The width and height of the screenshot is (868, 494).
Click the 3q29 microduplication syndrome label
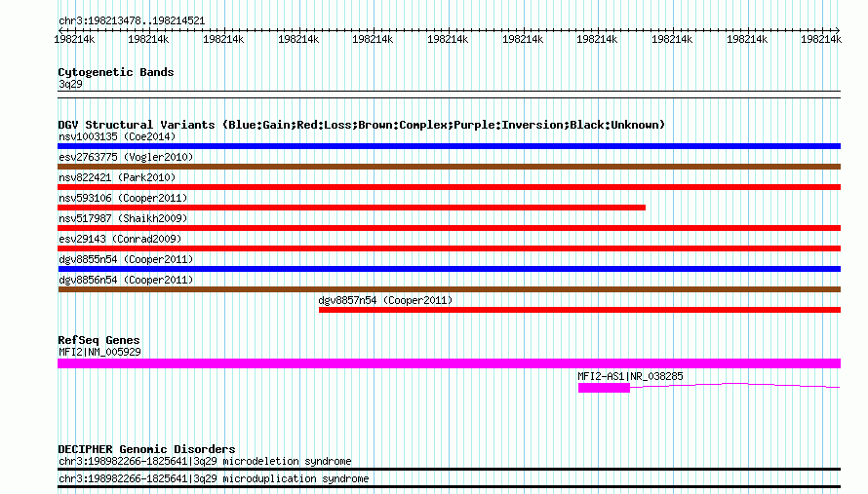[x=214, y=479]
